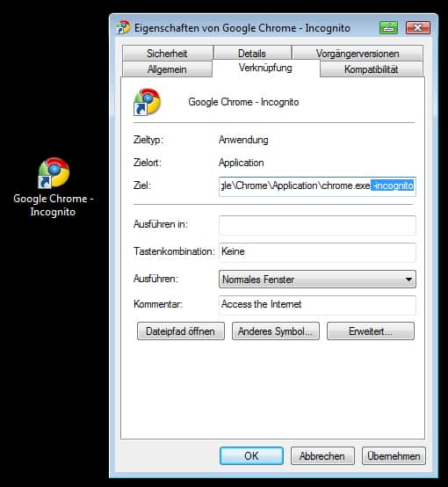The width and height of the screenshot is (448, 487).
Task: Close the properties dialog with the red X
Action: point(418,28)
